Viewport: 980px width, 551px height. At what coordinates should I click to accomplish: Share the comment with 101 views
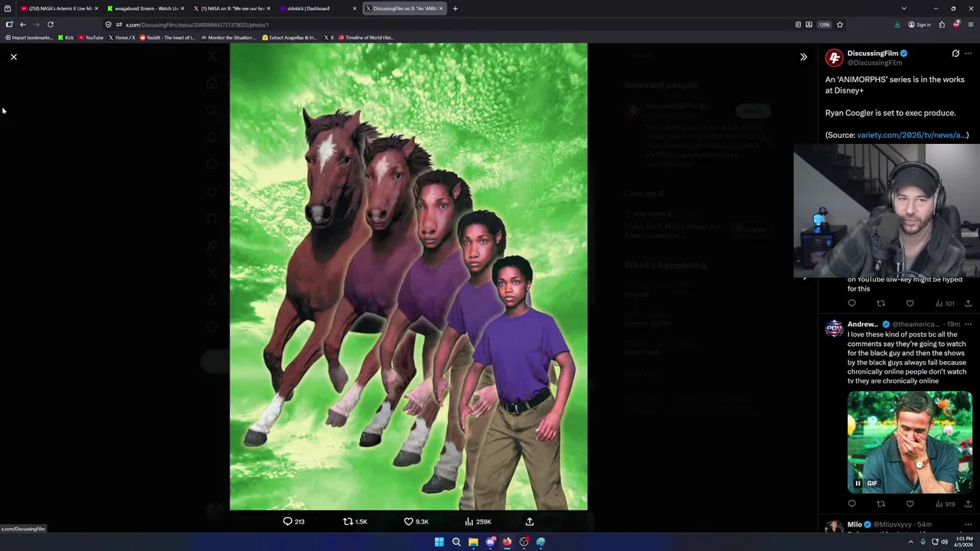click(x=968, y=303)
